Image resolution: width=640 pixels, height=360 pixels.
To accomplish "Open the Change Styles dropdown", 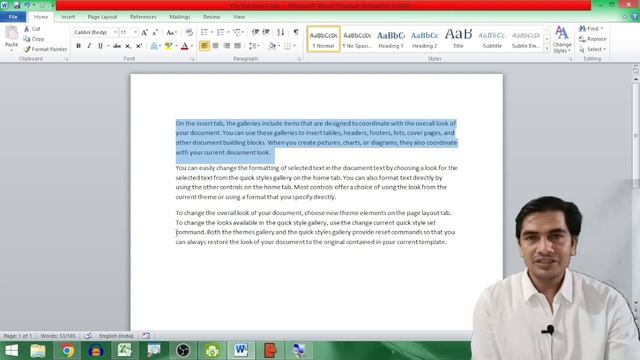I will tap(562, 40).
